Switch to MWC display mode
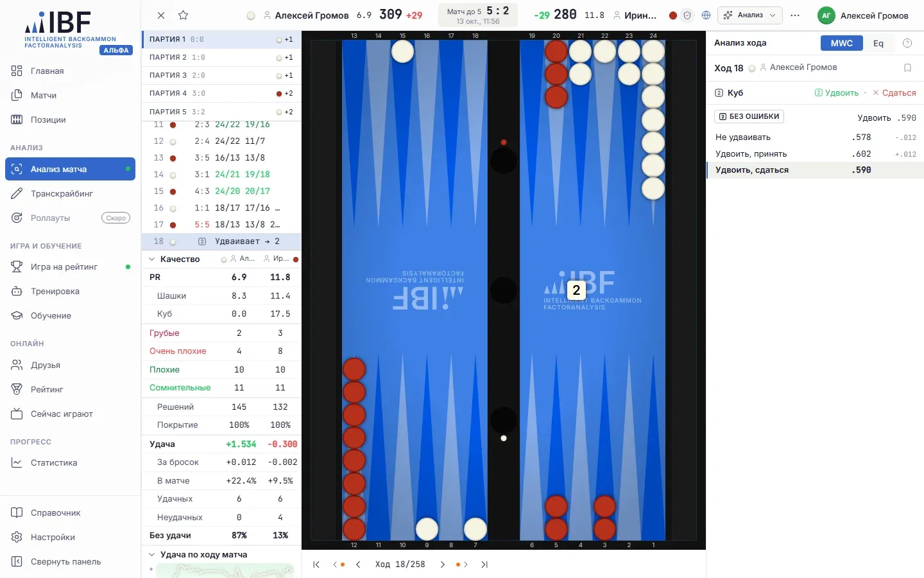The width and height of the screenshot is (924, 578). pos(842,43)
